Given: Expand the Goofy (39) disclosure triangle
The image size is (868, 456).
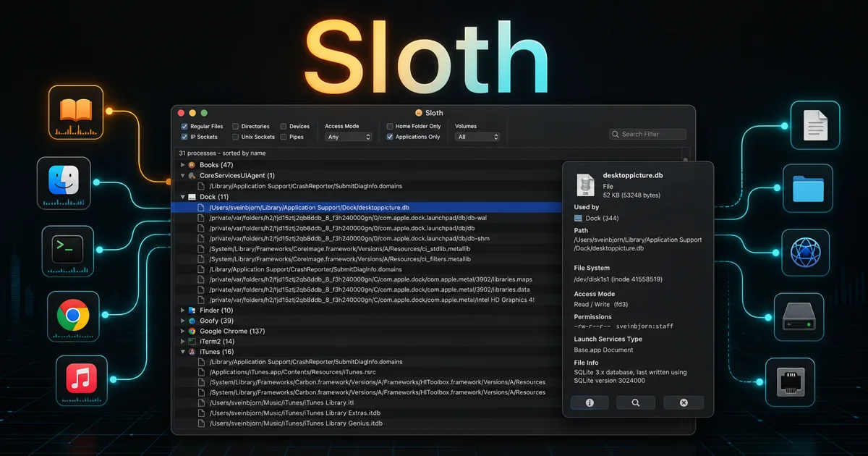Looking at the screenshot, I should pyautogui.click(x=182, y=321).
